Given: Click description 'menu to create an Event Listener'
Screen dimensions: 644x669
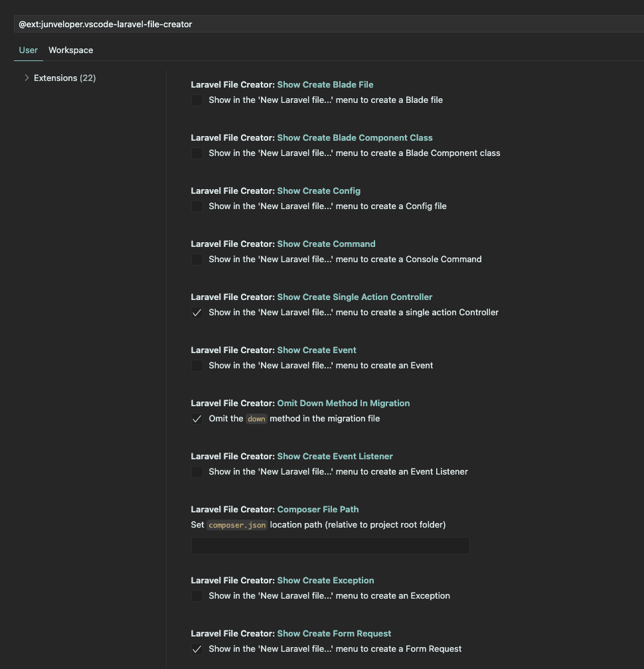Looking at the screenshot, I should pos(402,472).
